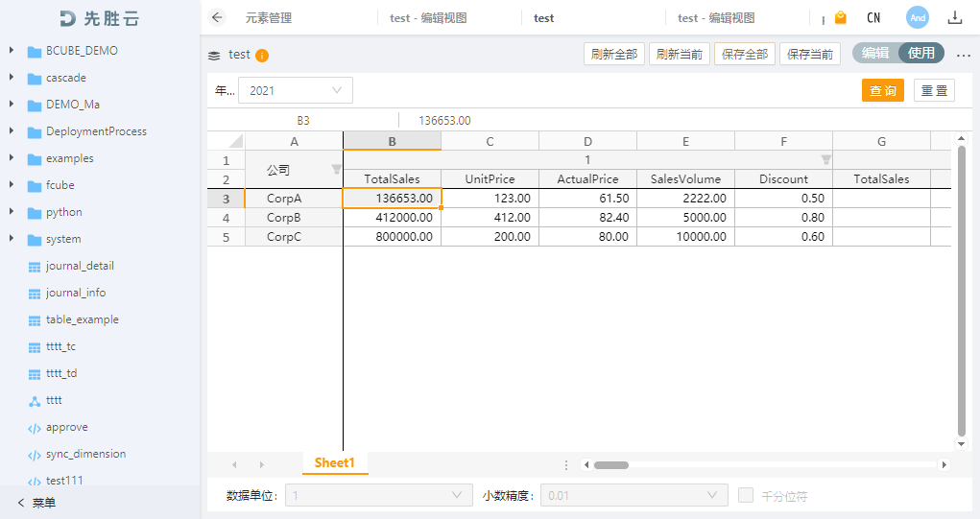This screenshot has width=980, height=519.
Task: Click the orange info icon beside test
Action: tap(262, 56)
